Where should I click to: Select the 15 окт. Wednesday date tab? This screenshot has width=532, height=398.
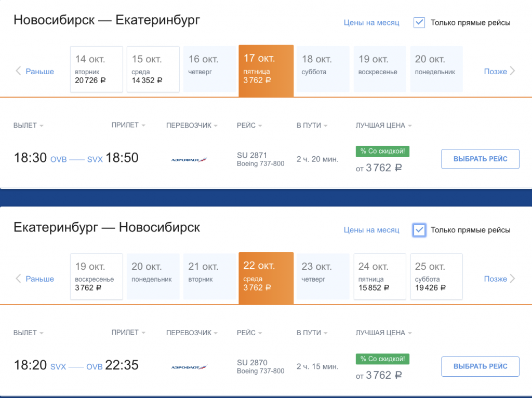[x=153, y=69]
